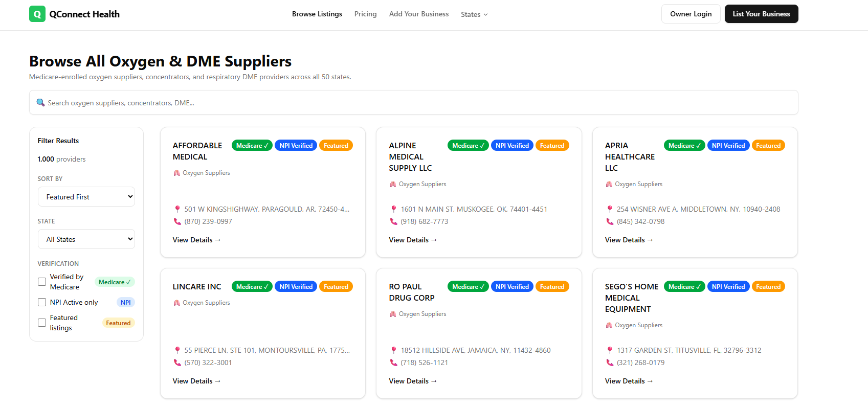Open the Sort By Featured First dropdown
868x408 pixels.
pyautogui.click(x=86, y=197)
